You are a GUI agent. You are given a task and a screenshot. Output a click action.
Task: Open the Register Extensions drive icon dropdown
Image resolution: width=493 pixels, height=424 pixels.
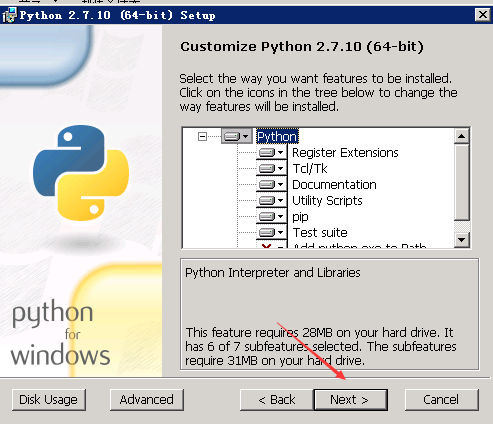pos(271,152)
